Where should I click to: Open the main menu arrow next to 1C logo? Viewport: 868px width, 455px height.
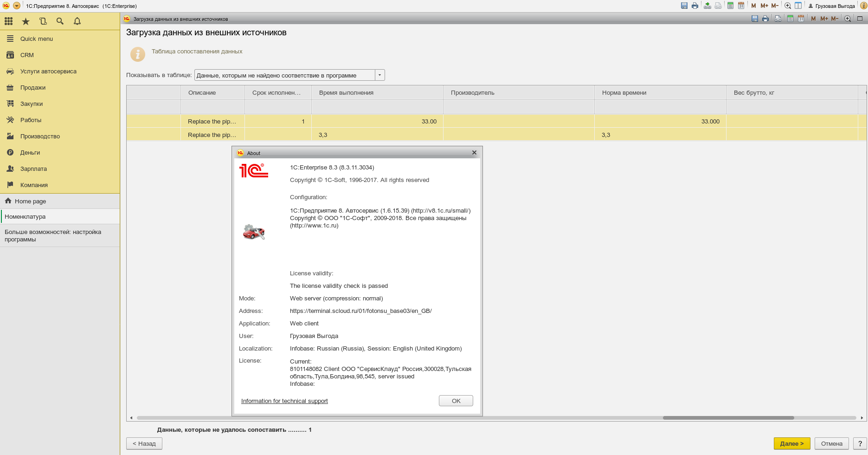coord(17,6)
